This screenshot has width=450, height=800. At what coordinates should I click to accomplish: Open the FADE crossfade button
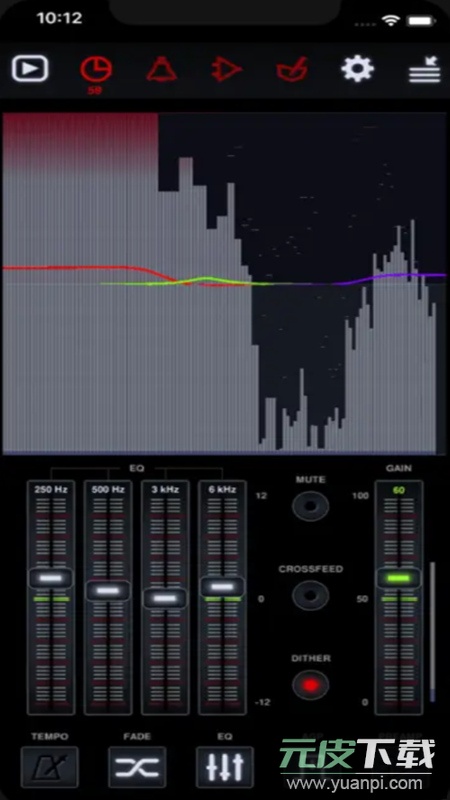coord(137,767)
